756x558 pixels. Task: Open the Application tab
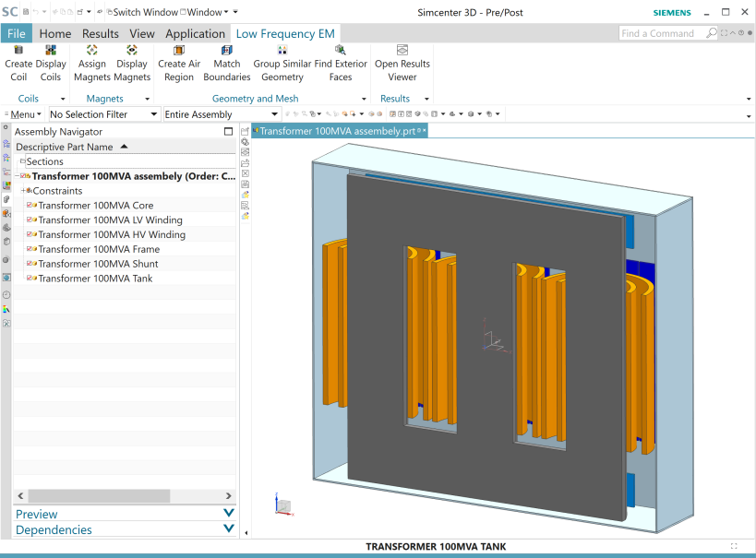coord(196,33)
